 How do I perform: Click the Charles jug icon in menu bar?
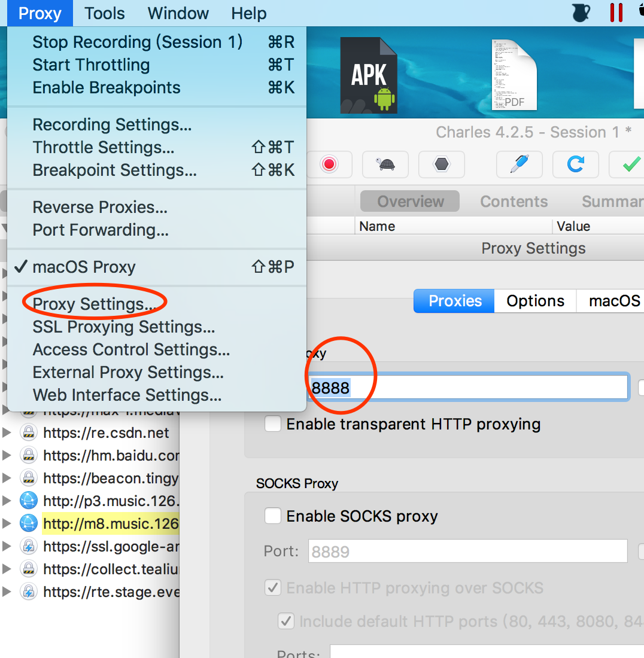pos(581,13)
